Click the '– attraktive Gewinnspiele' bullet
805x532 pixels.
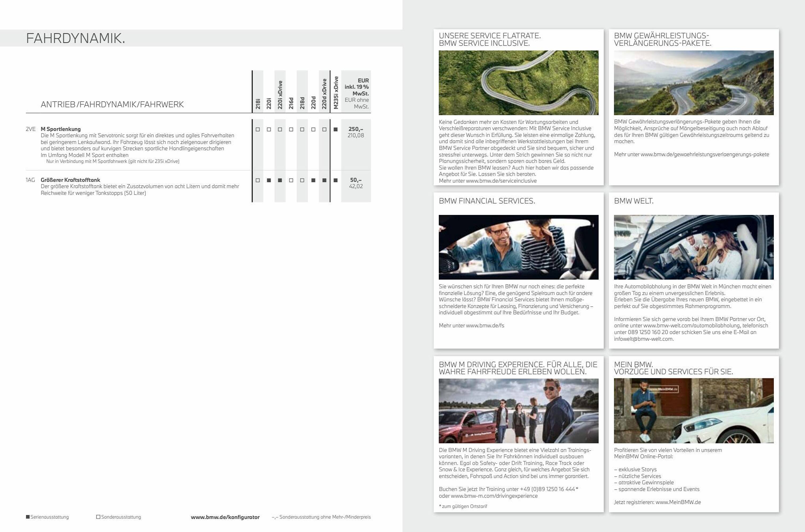click(x=644, y=483)
